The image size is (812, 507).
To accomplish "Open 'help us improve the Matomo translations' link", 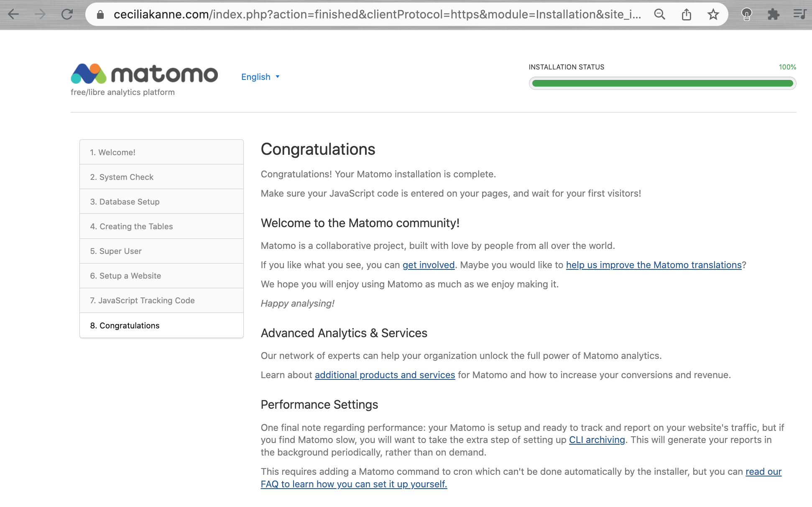I will pyautogui.click(x=654, y=265).
